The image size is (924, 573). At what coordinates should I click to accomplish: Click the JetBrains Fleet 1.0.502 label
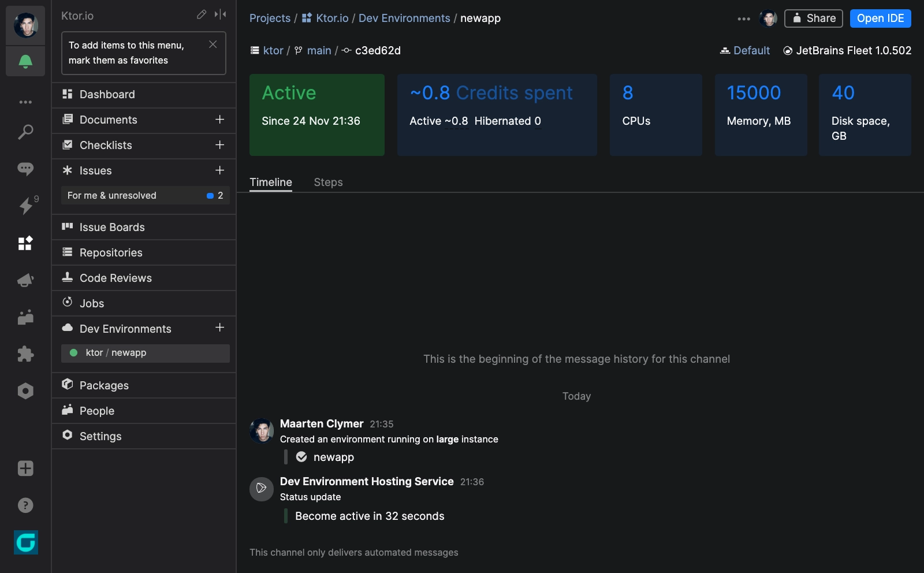tap(854, 51)
